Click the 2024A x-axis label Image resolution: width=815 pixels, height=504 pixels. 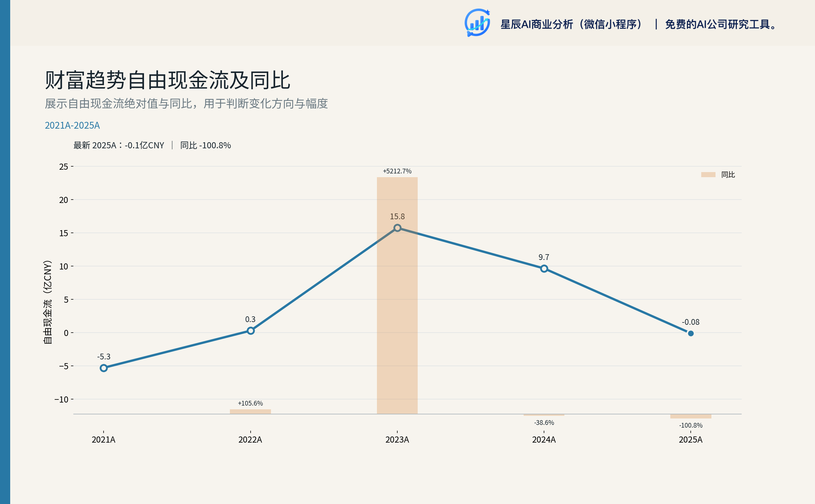(x=544, y=440)
